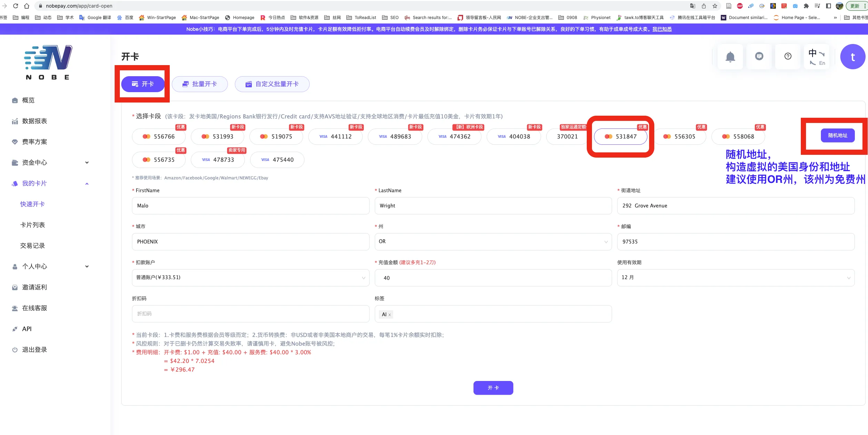Choose Visa card segment 441112
This screenshot has width=868, height=435.
(335, 136)
